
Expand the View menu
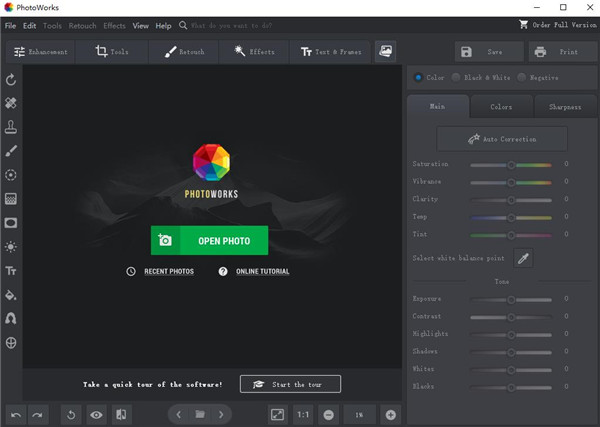coord(140,25)
